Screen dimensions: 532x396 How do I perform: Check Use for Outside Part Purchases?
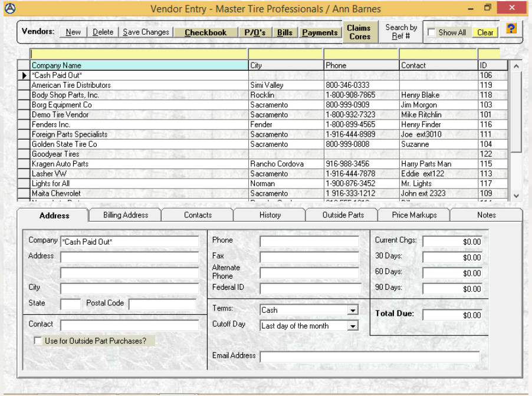[38, 341]
